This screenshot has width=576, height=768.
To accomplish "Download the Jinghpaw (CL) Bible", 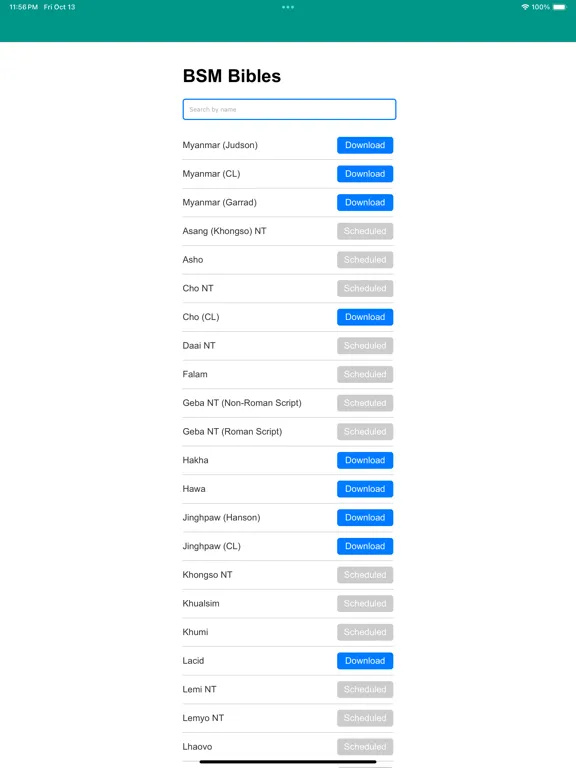I will 365,546.
